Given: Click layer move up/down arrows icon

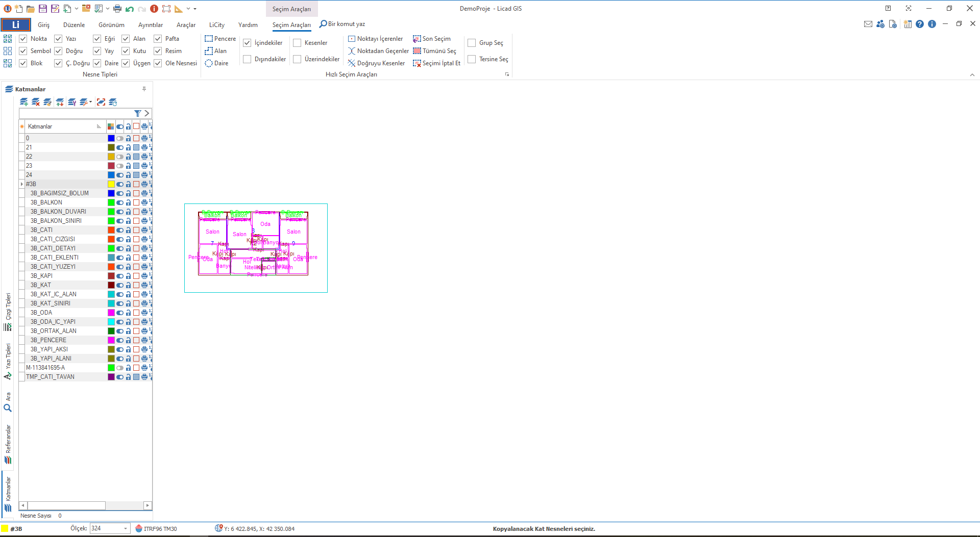Looking at the screenshot, I should [60, 102].
